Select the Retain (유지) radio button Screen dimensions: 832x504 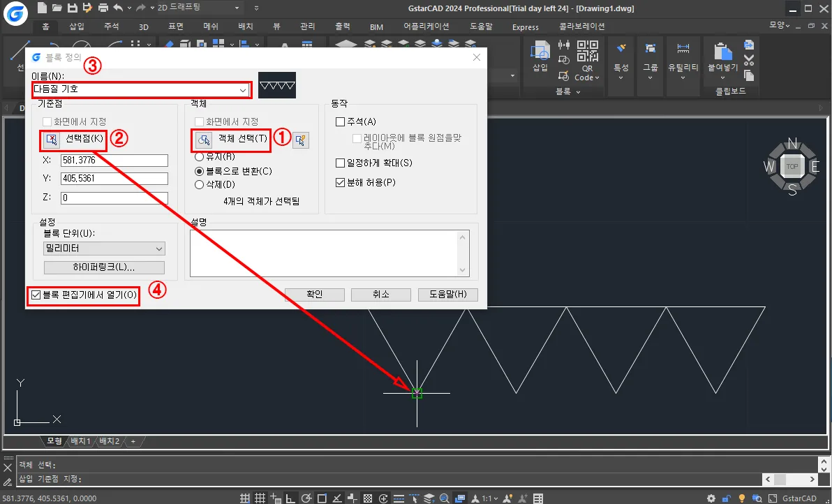click(200, 157)
